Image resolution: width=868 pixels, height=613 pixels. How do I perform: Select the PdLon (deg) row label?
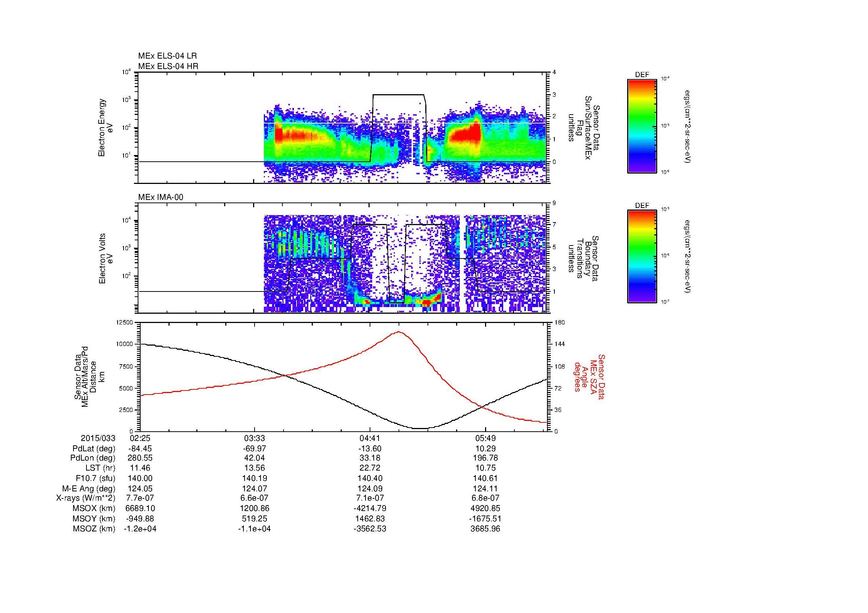coord(94,458)
